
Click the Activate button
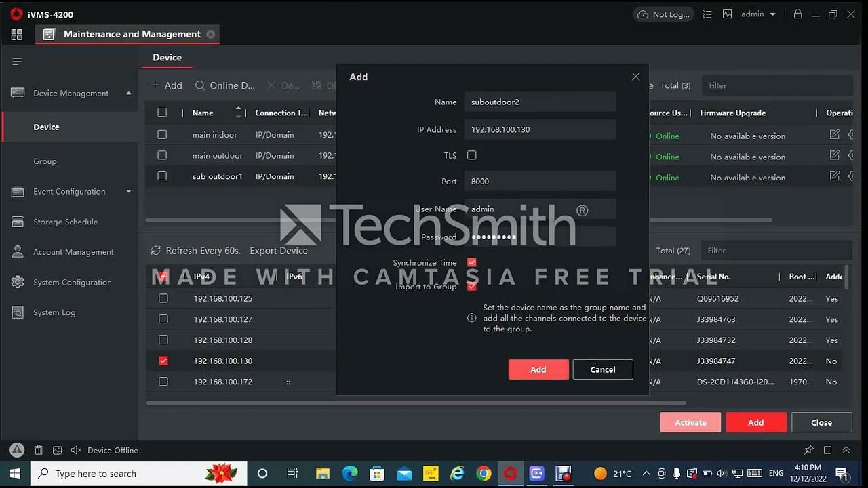coord(690,422)
